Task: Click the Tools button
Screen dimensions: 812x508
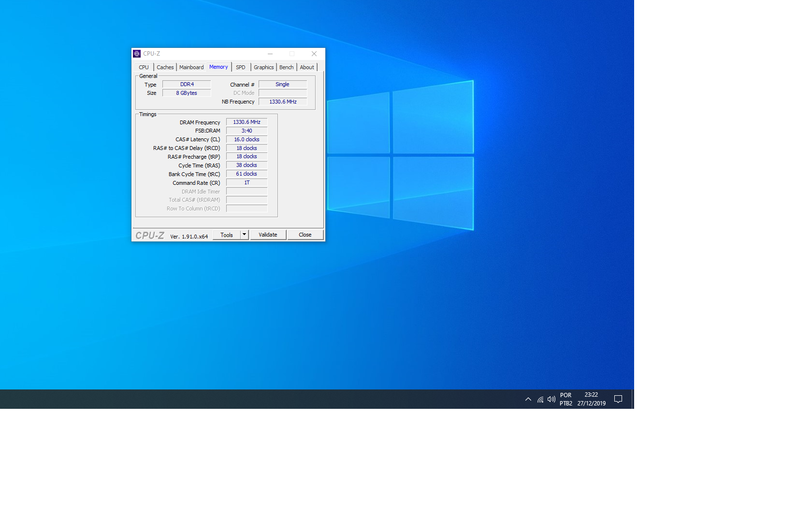Action: click(x=227, y=235)
